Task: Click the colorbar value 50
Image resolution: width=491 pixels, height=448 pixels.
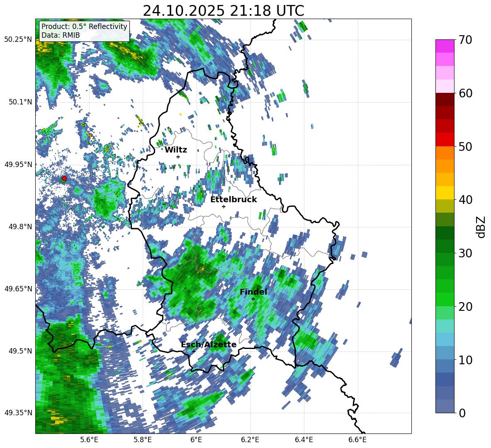Action: point(465,146)
